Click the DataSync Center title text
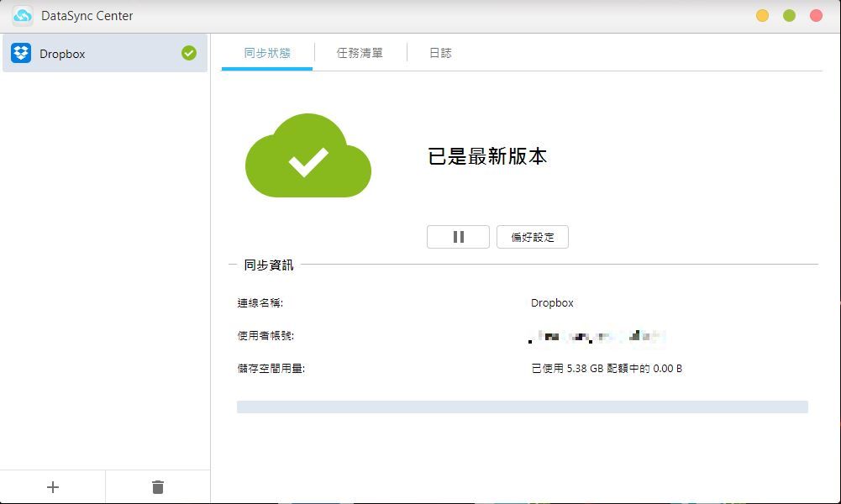The image size is (841, 504). 87,16
